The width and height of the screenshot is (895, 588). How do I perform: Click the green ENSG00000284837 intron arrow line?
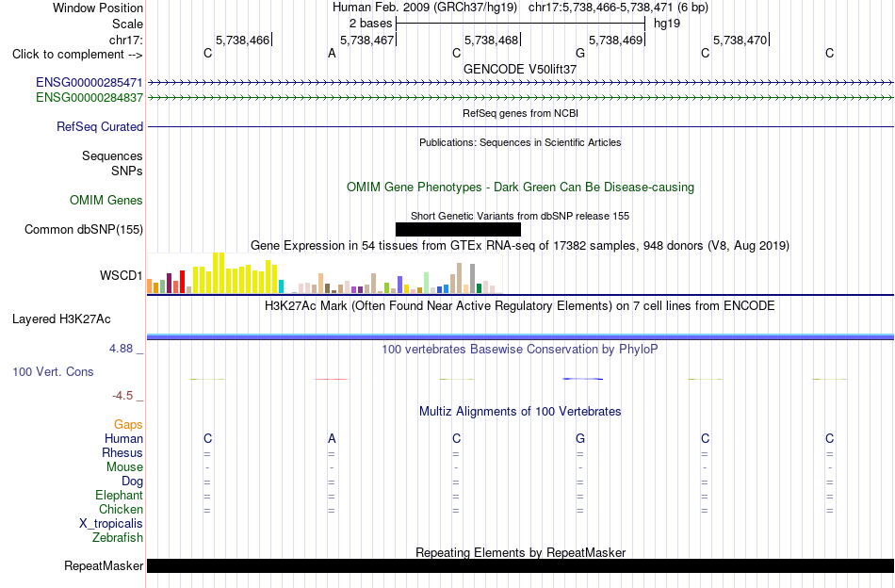(520, 98)
